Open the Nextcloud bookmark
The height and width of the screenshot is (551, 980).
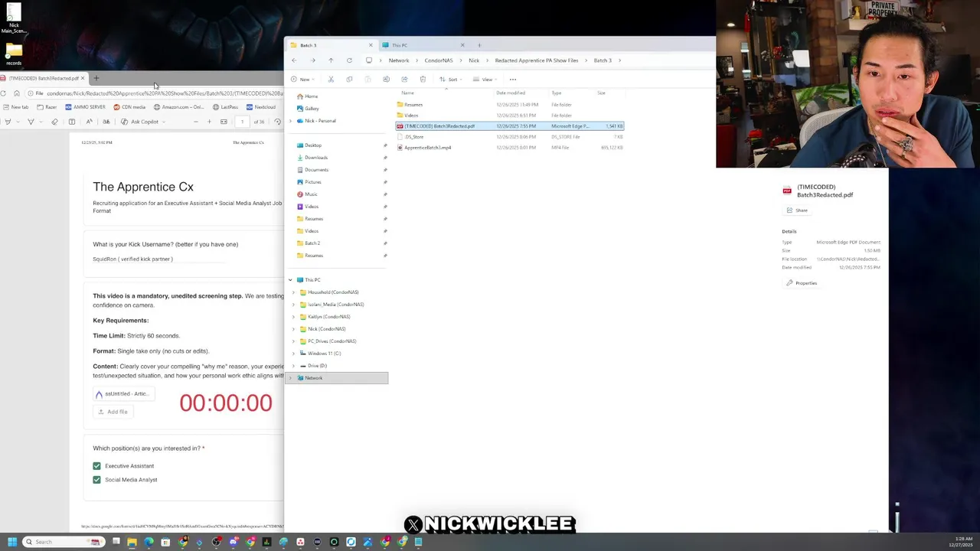point(261,107)
